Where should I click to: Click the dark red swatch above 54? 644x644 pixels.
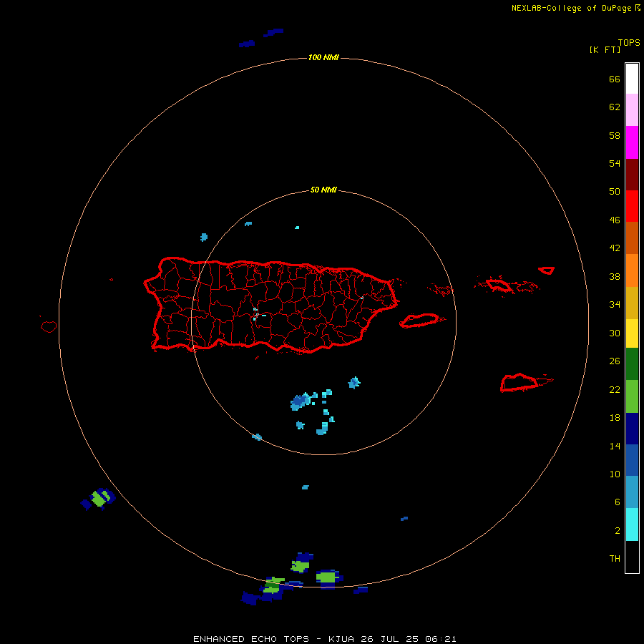(632, 174)
